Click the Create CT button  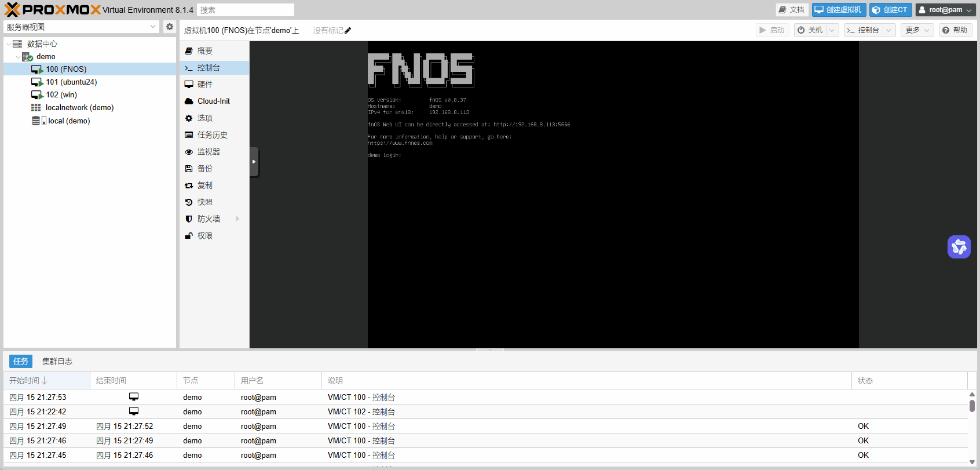pyautogui.click(x=890, y=10)
